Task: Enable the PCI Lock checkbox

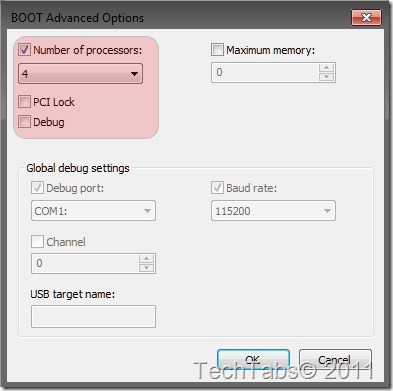Action: [24, 102]
